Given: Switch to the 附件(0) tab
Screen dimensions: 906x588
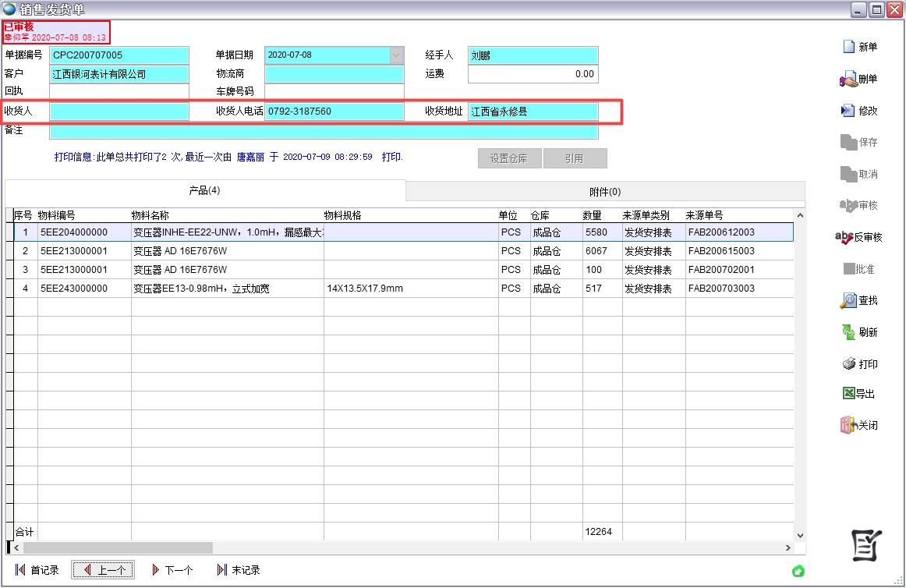Looking at the screenshot, I should coord(605,192).
